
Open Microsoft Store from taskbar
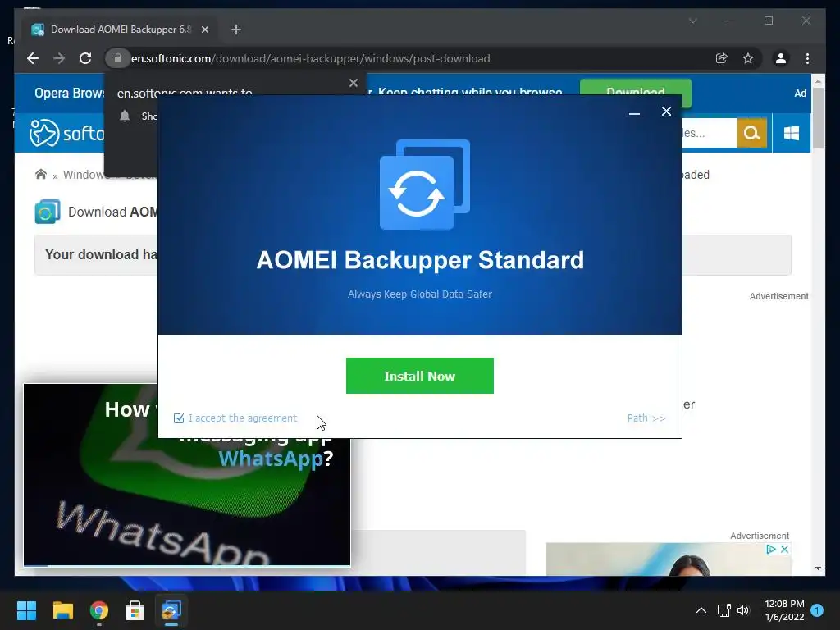pyautogui.click(x=135, y=610)
